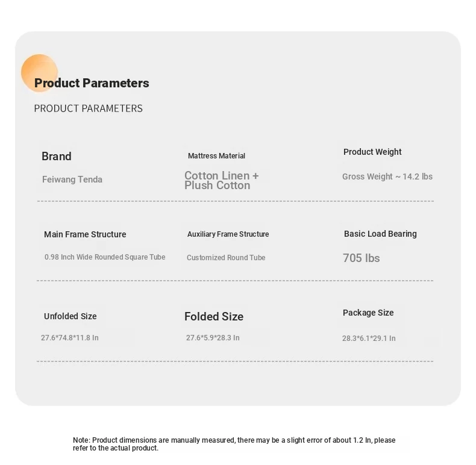The image size is (476, 465).
Task: Click the Main Frame Structure label
Action: (85, 234)
